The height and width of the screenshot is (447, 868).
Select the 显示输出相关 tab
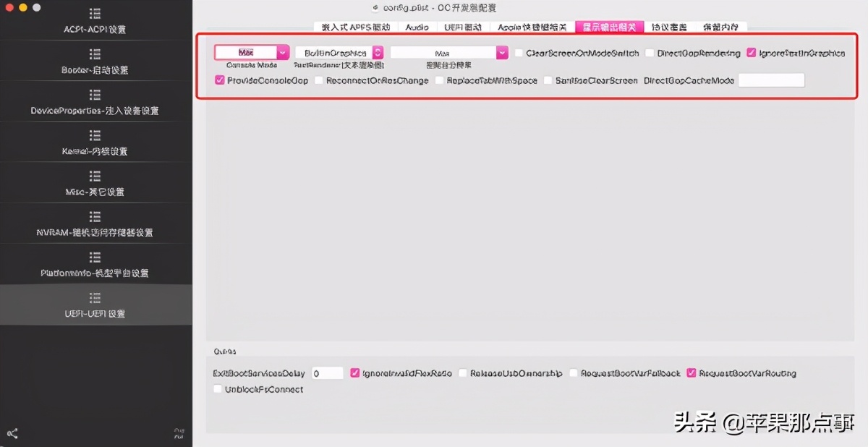609,27
